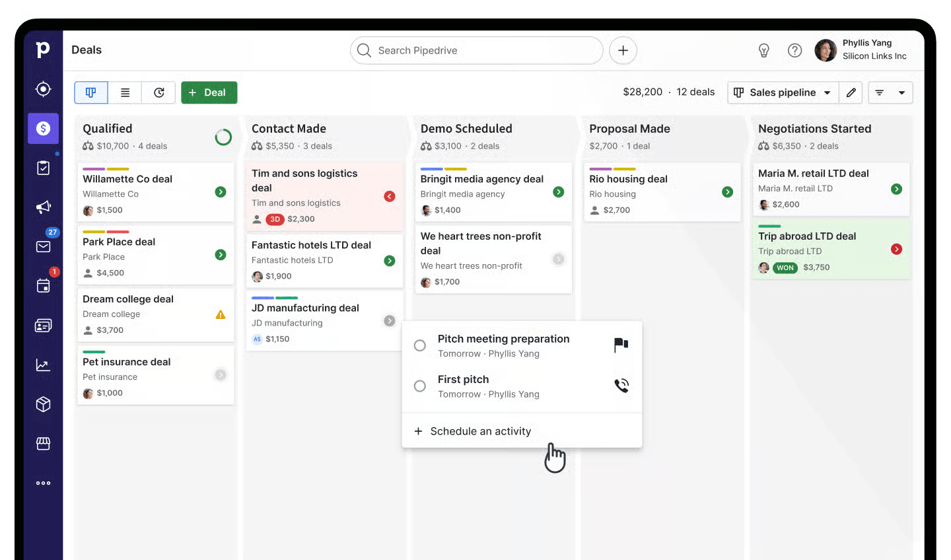
Task: Focus the Search Pipedrive field
Action: [x=476, y=50]
